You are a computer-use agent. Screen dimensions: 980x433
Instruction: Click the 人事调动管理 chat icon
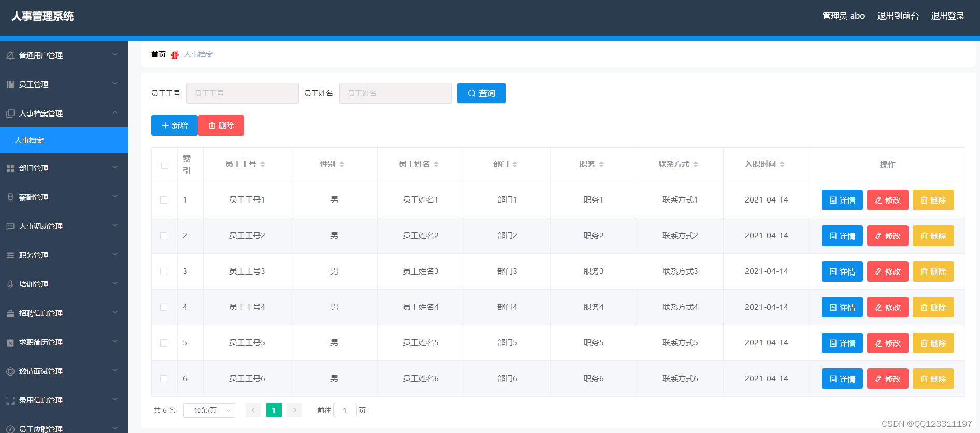10,226
